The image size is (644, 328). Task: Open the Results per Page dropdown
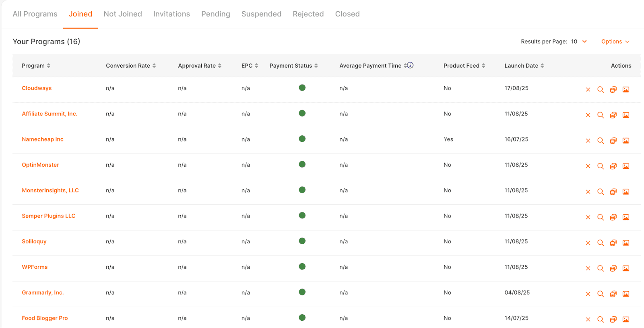pos(579,42)
